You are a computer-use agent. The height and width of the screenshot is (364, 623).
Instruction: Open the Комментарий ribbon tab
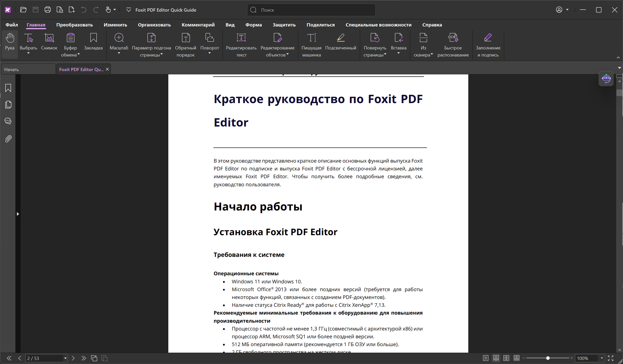click(198, 25)
